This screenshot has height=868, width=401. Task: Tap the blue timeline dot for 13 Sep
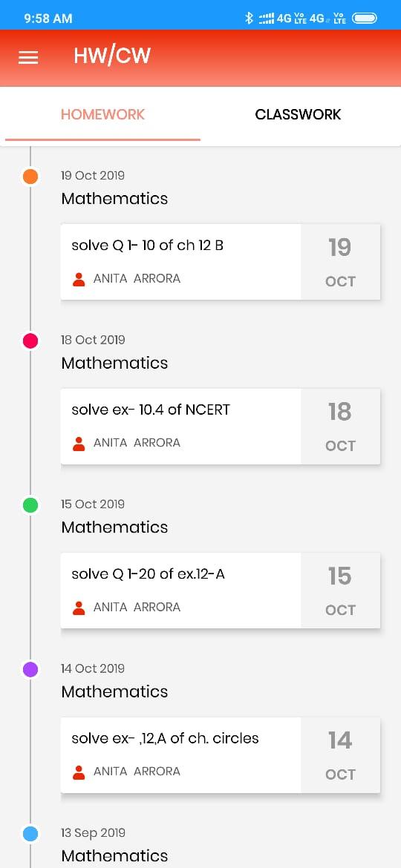tap(30, 834)
